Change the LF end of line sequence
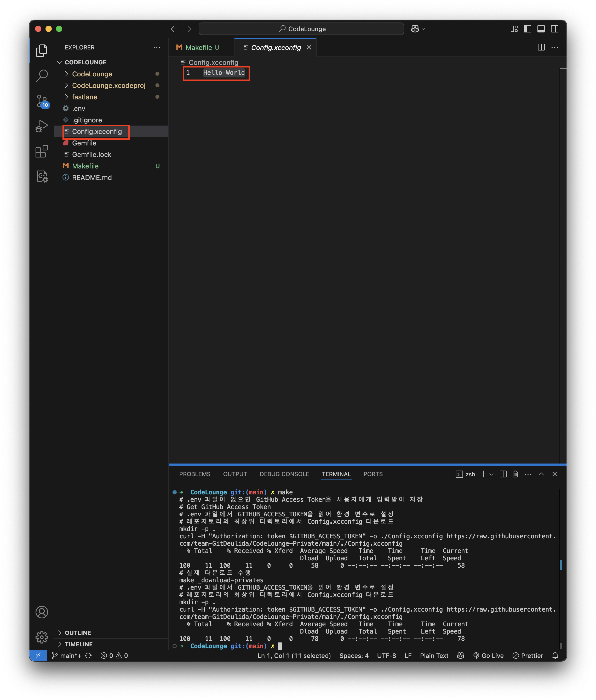This screenshot has width=596, height=700. [x=408, y=656]
